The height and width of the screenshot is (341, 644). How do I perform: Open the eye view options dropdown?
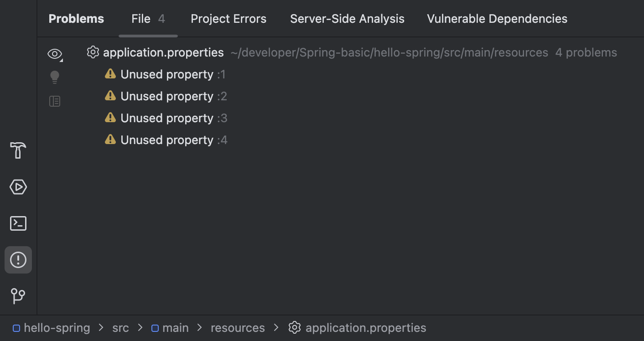coord(55,54)
